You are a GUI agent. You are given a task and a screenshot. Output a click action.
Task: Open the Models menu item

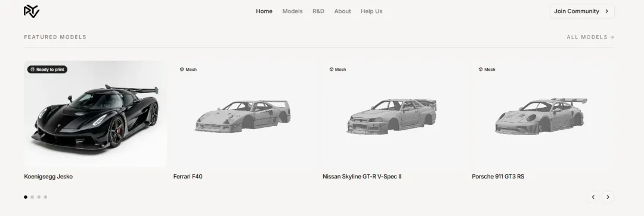292,11
